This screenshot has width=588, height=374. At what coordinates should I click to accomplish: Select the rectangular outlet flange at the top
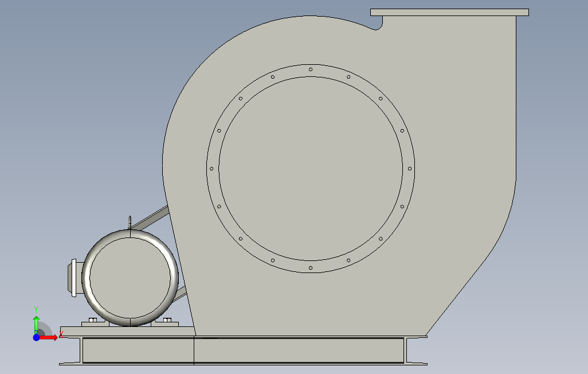coord(449,13)
